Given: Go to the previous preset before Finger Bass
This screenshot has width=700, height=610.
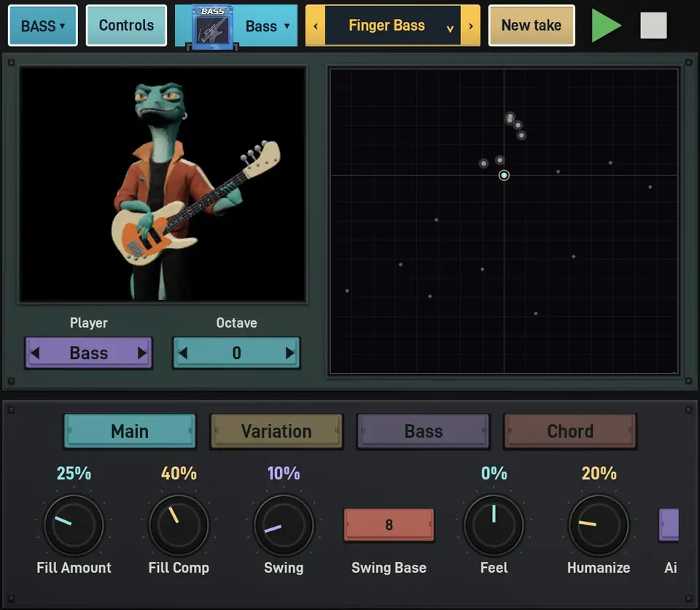Looking at the screenshot, I should (316, 26).
